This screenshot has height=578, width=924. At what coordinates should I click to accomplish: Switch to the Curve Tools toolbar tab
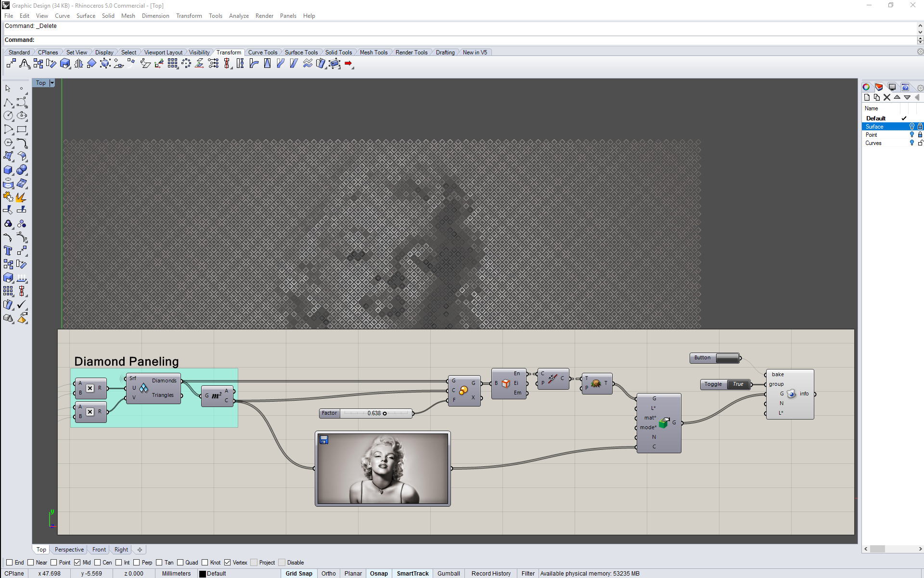(x=263, y=53)
